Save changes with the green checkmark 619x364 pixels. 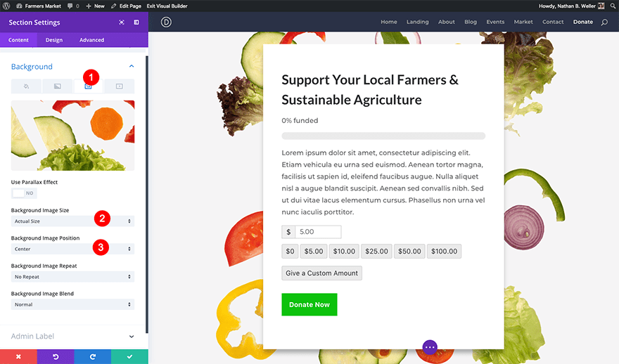tap(129, 357)
